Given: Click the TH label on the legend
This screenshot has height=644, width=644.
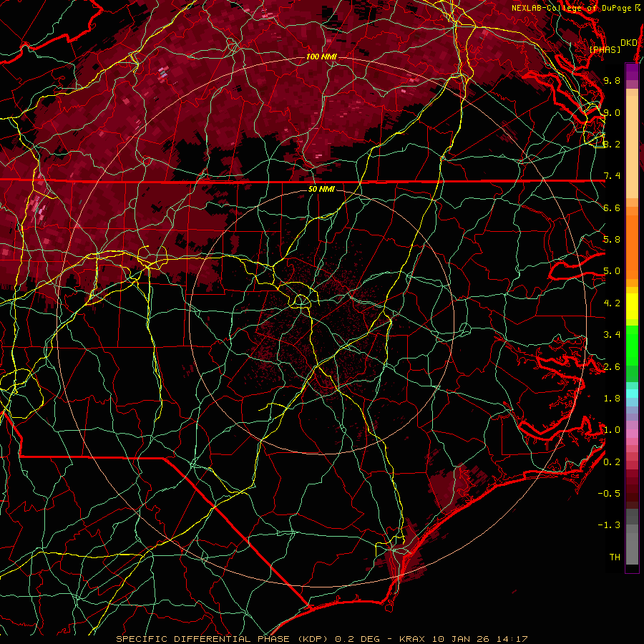Looking at the screenshot, I should point(615,557).
